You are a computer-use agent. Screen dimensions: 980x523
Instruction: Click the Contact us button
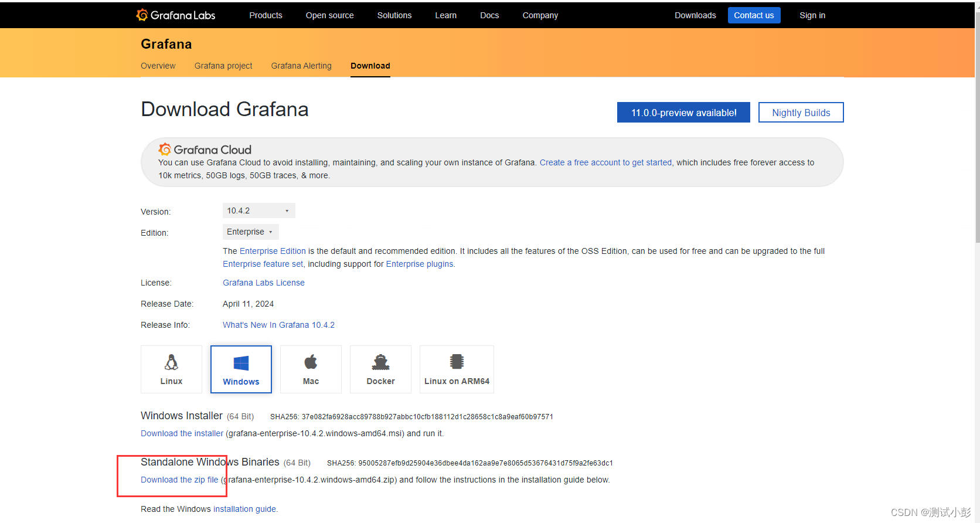pyautogui.click(x=754, y=15)
